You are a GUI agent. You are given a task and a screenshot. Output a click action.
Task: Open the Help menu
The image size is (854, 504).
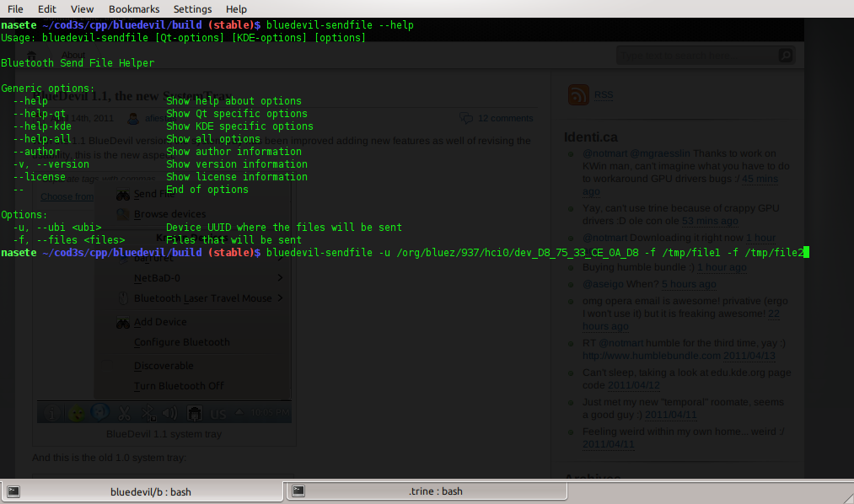tap(236, 9)
